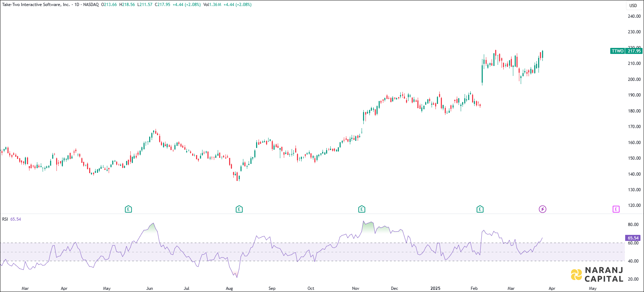Open the earnings marker below the May candles
Viewport: 644px width, 292px height.
(x=129, y=209)
